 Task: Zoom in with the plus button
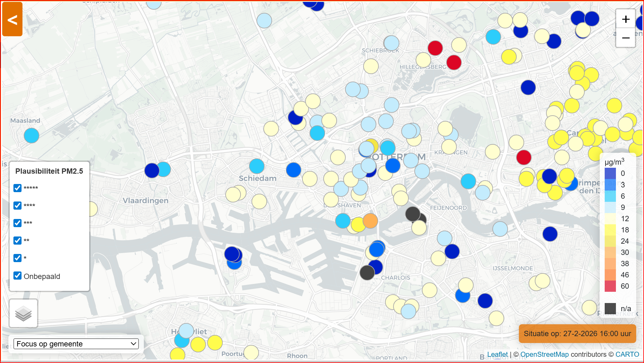[x=626, y=19]
